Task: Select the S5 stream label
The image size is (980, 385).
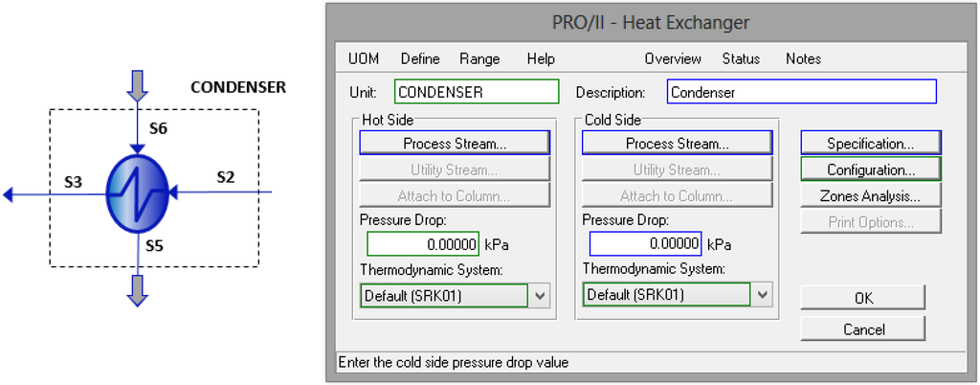Action: point(154,245)
